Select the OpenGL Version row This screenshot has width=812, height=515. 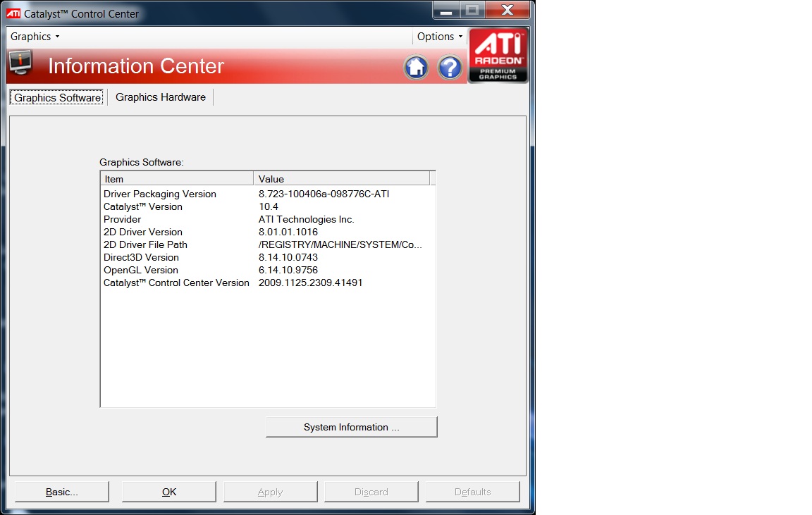pos(268,270)
